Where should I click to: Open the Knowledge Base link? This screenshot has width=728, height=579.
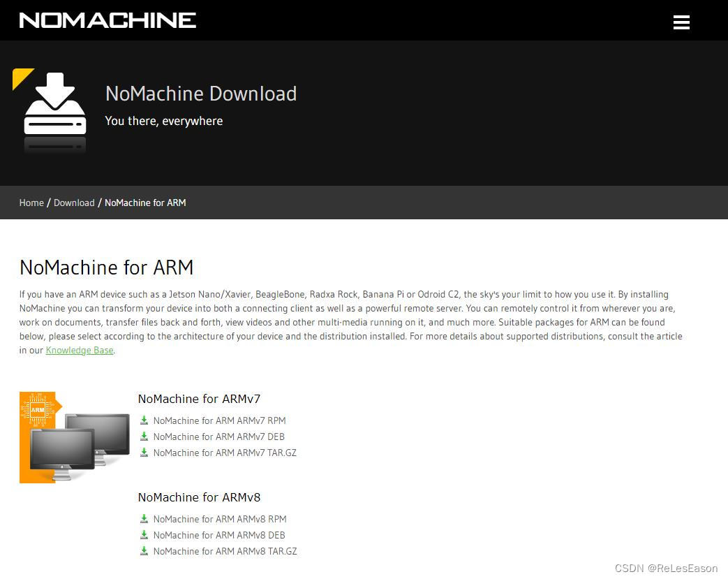tap(80, 351)
